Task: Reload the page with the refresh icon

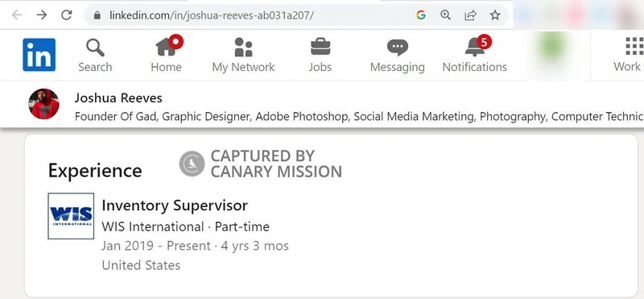Action: tap(67, 15)
